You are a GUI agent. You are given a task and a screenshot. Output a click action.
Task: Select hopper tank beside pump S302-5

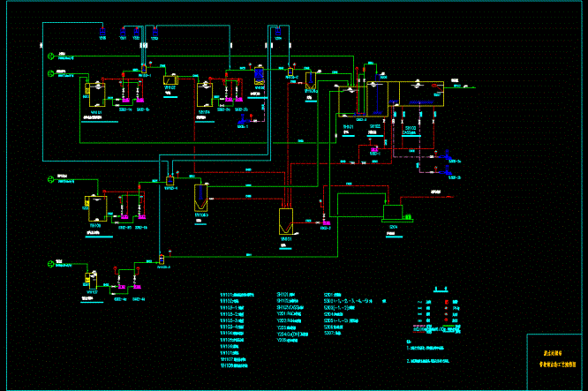point(286,222)
